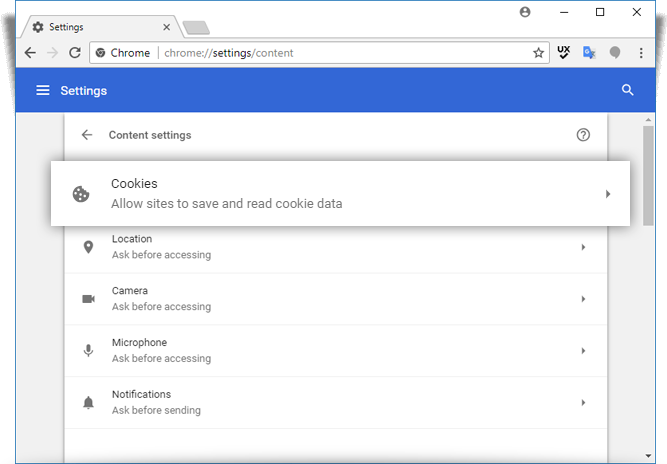Go back from Content settings arrow
The width and height of the screenshot is (667, 464).
87,135
